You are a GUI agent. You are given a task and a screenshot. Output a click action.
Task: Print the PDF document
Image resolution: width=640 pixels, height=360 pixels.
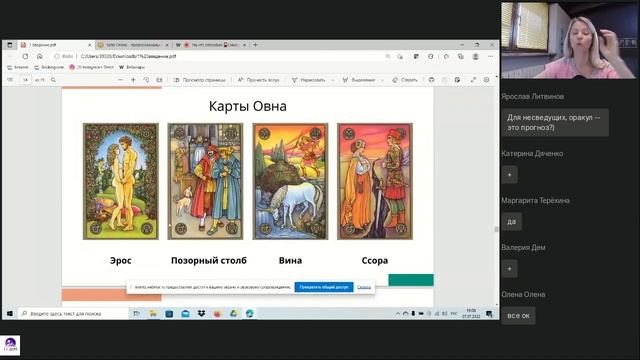tap(431, 80)
